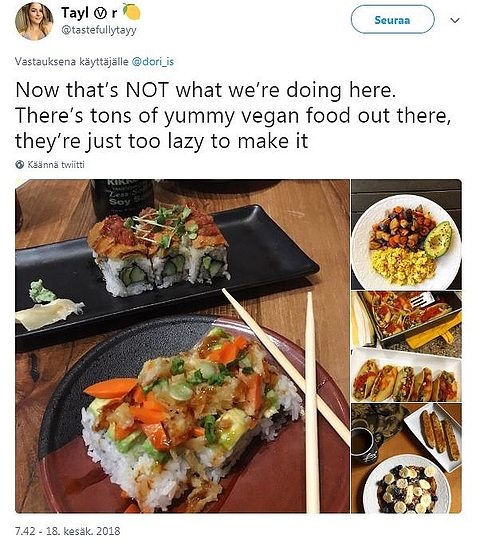Screen dimensions: 480x543
Task: Click the soy sauce bottle in photo
Action: pyautogui.click(x=123, y=198)
